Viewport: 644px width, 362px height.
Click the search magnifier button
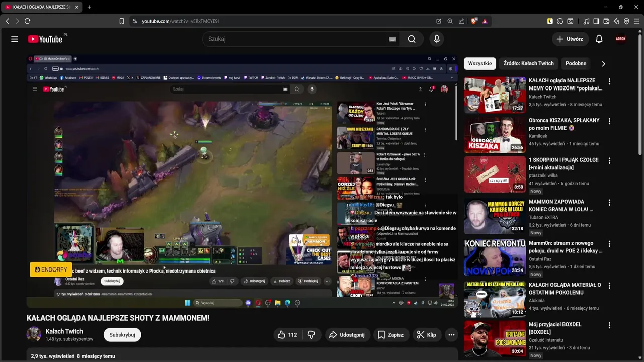pyautogui.click(x=412, y=39)
